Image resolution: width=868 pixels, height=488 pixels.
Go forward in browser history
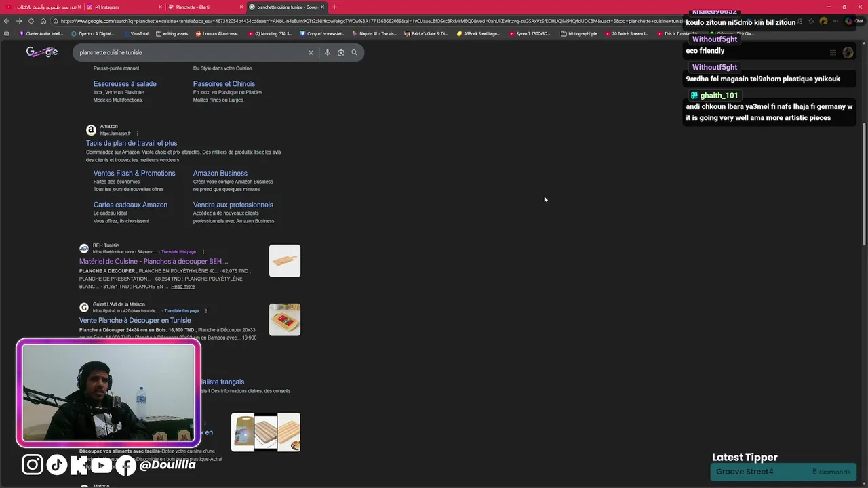point(19,21)
